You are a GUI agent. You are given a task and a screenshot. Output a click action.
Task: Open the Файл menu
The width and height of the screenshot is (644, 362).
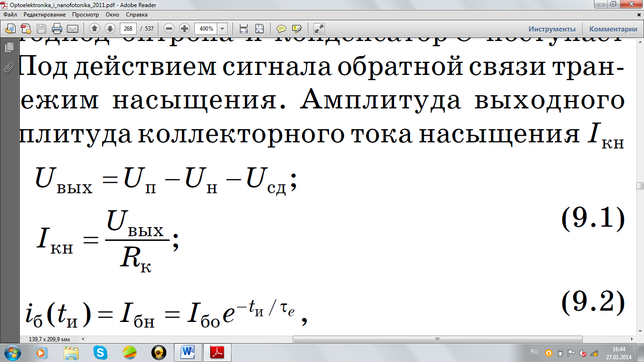[10, 15]
